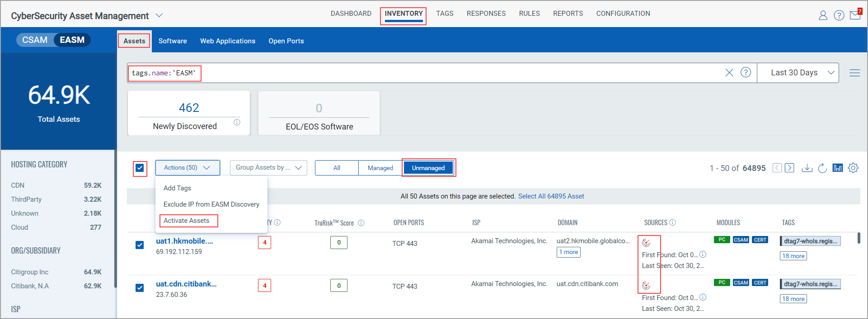This screenshot has height=319, width=868.
Task: Download the asset list
Action: (807, 168)
